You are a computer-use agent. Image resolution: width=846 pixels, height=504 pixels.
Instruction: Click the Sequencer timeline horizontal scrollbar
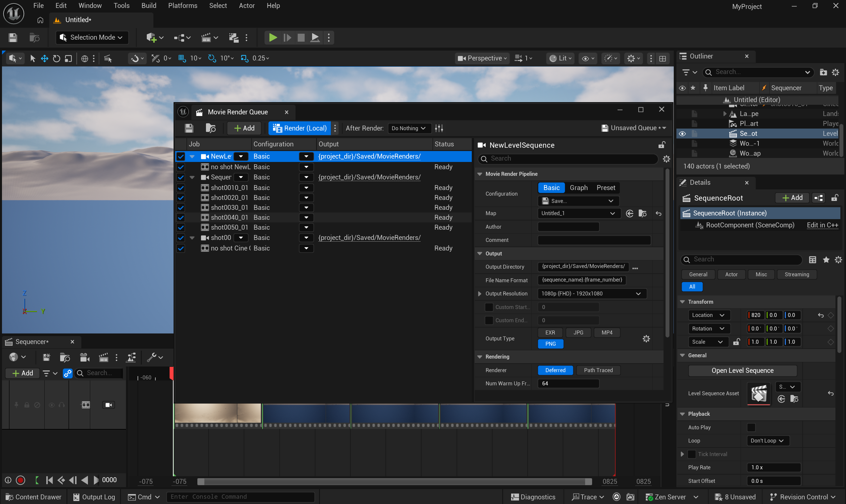(x=395, y=482)
